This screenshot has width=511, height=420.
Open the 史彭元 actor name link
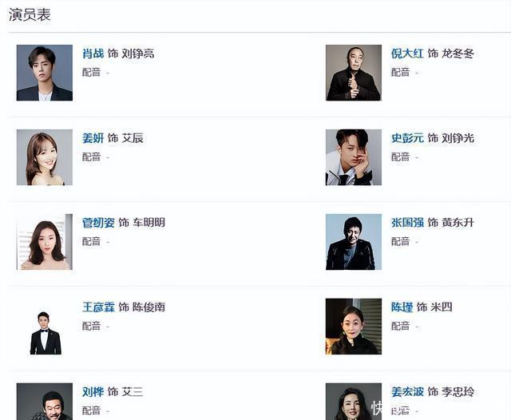tap(407, 138)
